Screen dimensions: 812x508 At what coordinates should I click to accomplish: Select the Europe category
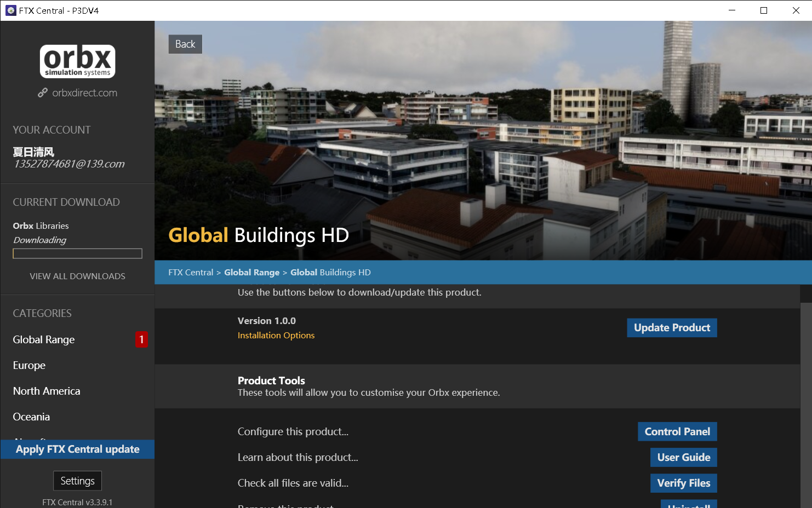29,366
